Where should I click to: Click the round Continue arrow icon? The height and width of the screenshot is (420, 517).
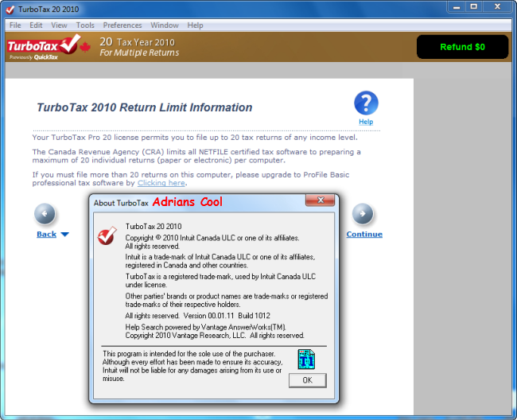point(363,214)
